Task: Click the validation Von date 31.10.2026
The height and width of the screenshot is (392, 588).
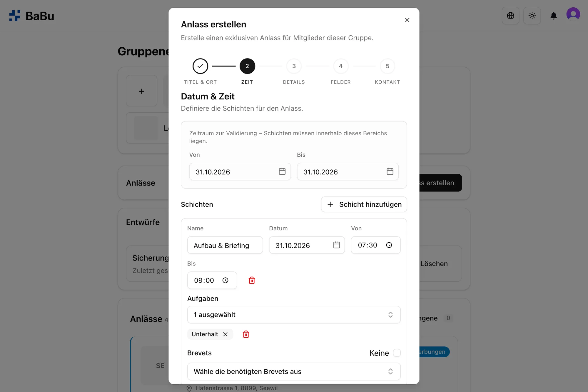Action: pyautogui.click(x=213, y=172)
